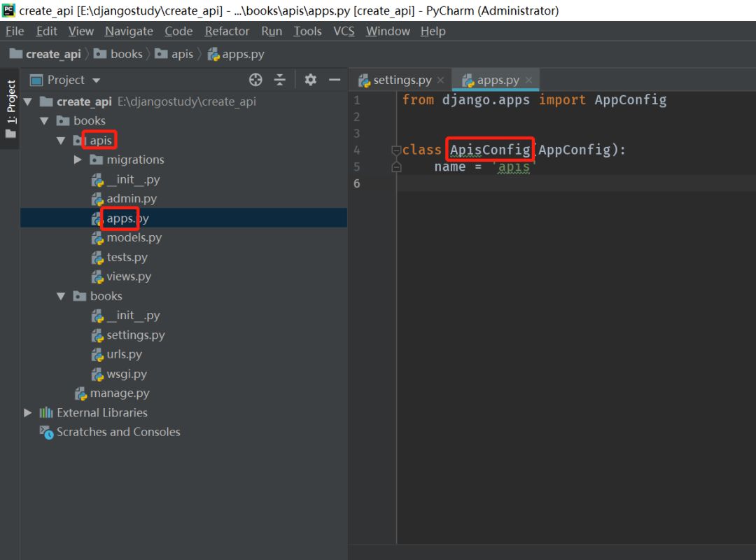Click the locate/scroll-from-source crosshair icon
756x560 pixels.
255,80
